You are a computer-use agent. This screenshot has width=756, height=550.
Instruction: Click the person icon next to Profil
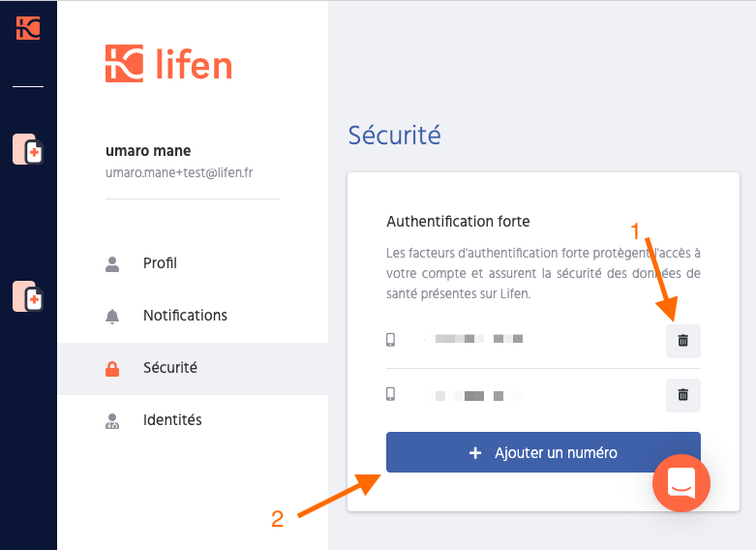click(x=112, y=264)
